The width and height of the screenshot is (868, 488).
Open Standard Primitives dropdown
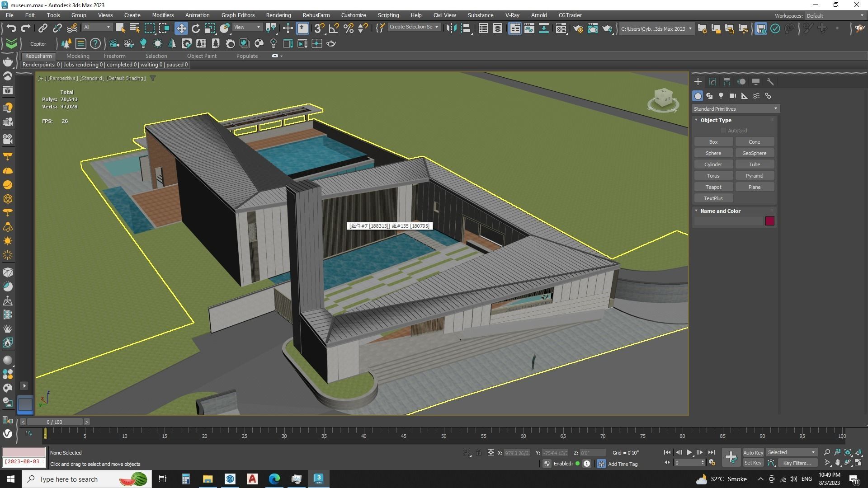(735, 109)
